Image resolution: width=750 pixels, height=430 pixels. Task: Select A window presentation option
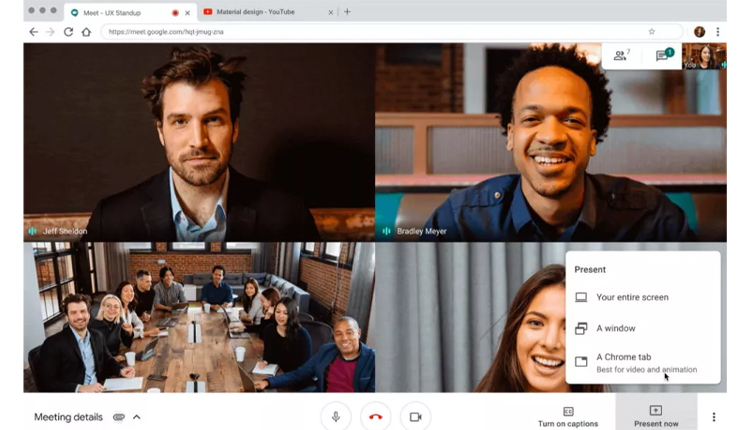(x=615, y=328)
